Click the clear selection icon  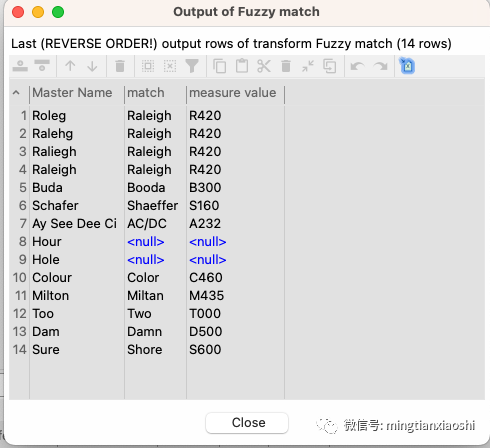pyautogui.click(x=170, y=66)
